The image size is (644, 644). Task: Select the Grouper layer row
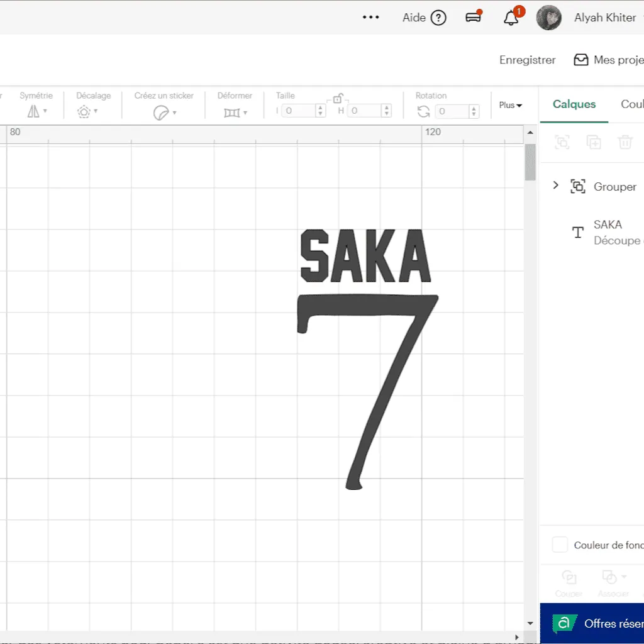(x=592, y=186)
